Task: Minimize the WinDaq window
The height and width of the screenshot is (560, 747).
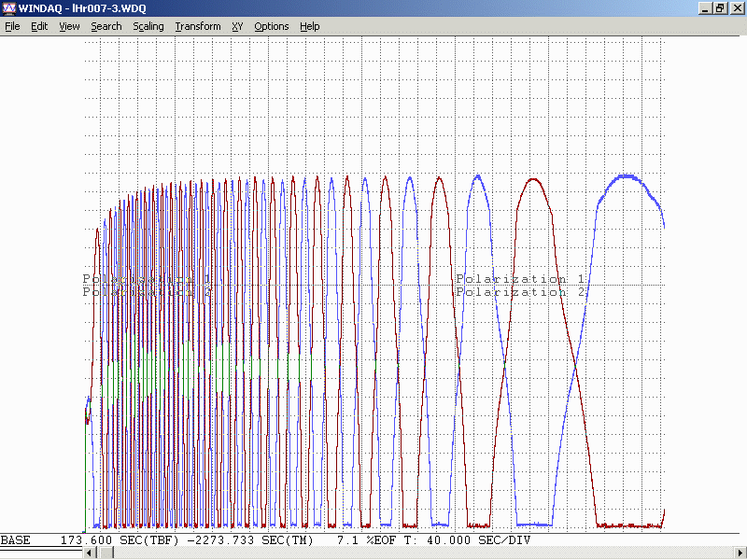Action: 705,7
